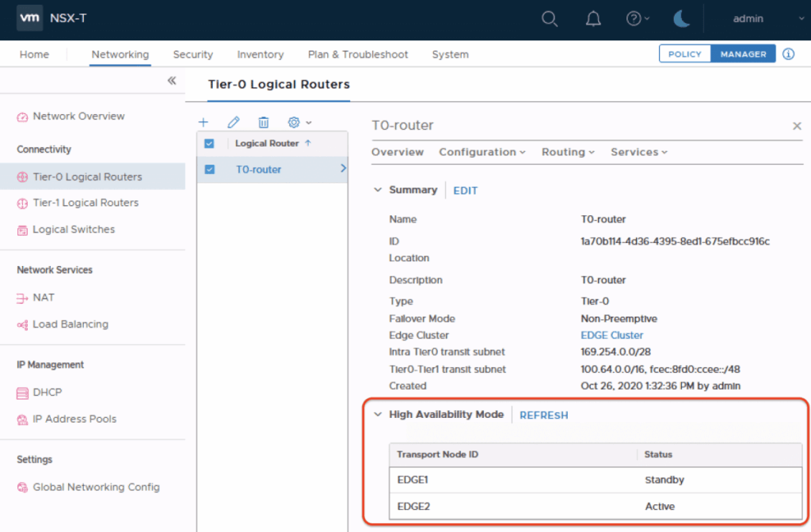Screen dimensions: 811x532
Task: Toggle the select-all header checkbox
Action: point(209,144)
